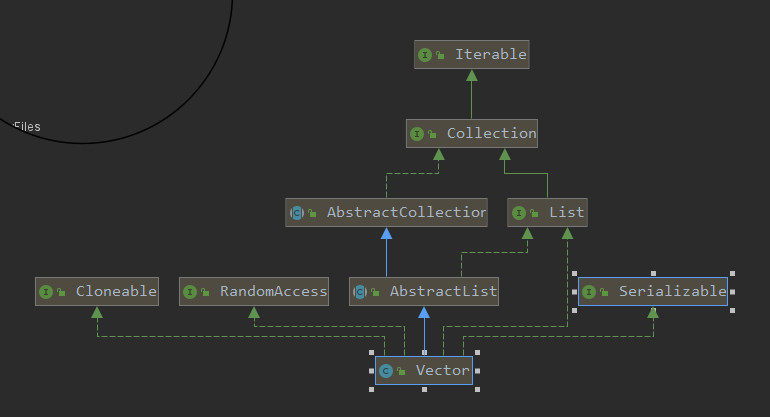Click the AbstractList class node
The width and height of the screenshot is (770, 417).
(x=424, y=292)
